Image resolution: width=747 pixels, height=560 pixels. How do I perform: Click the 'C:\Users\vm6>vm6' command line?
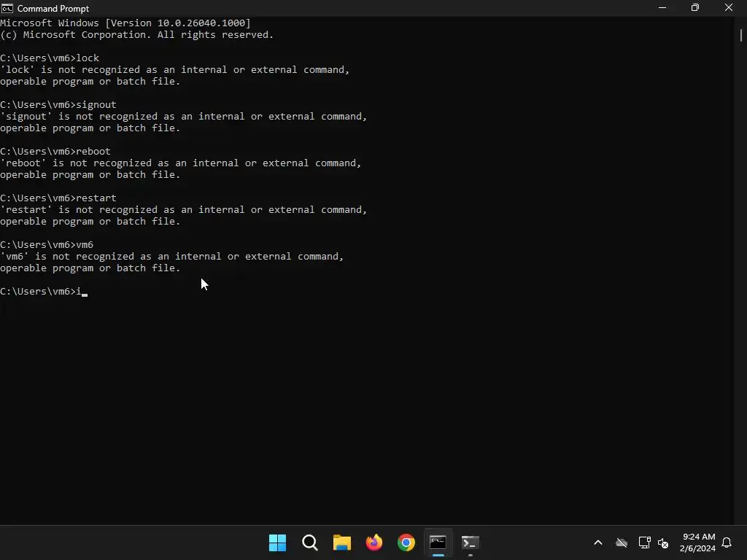click(x=47, y=245)
